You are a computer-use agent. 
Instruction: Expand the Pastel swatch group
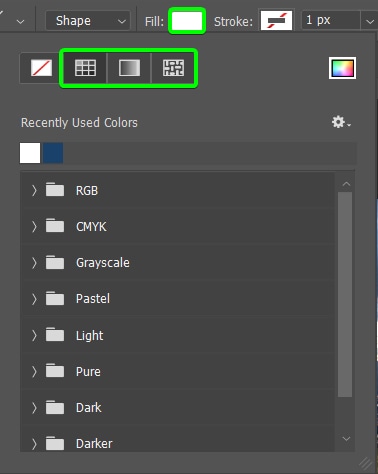(x=34, y=299)
